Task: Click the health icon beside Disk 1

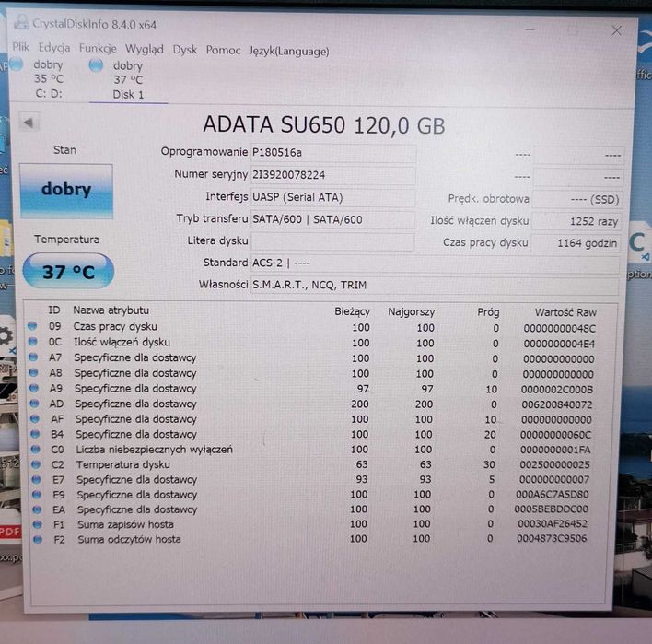Action: click(96, 64)
